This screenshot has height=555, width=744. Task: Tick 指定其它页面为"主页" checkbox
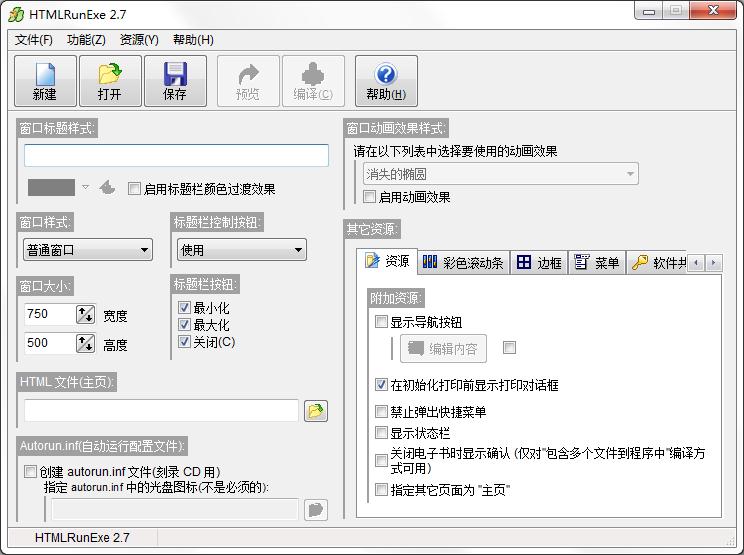click(381, 489)
